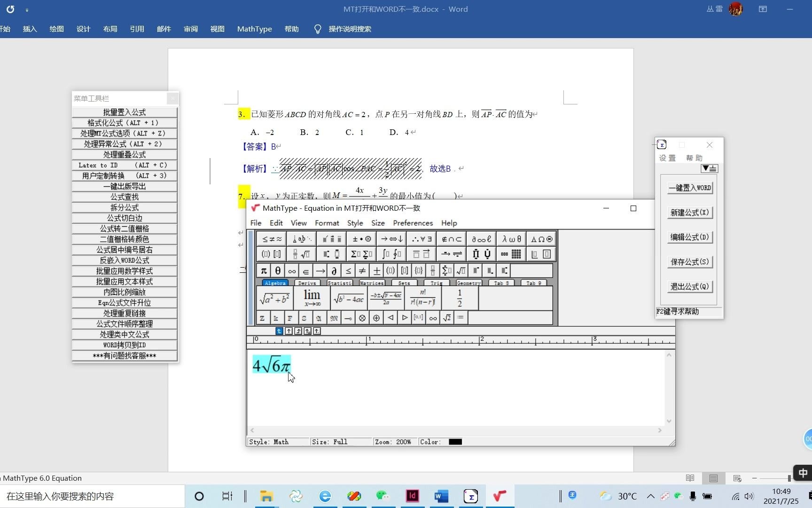The height and width of the screenshot is (508, 812).
Task: Collapse the assistant panel with the arrow
Action: 709,168
